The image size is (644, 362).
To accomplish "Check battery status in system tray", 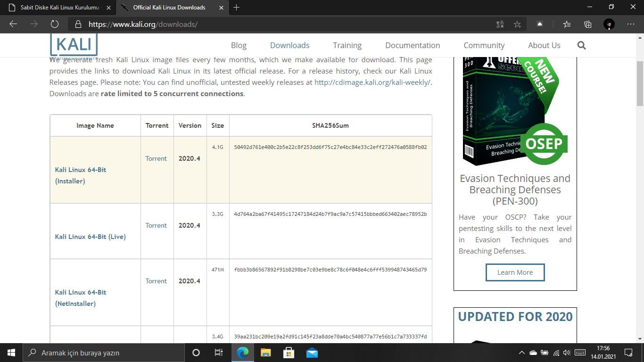I will (x=545, y=353).
